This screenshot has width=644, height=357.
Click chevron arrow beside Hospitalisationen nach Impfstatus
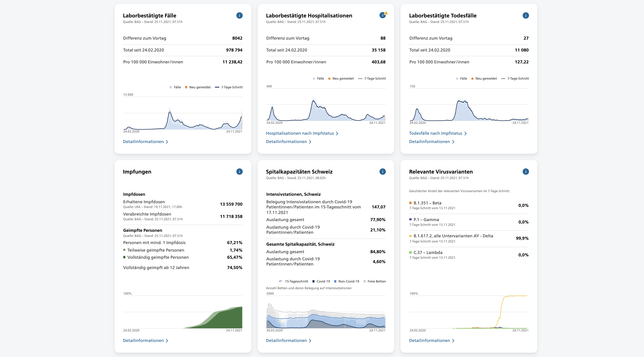pos(337,134)
